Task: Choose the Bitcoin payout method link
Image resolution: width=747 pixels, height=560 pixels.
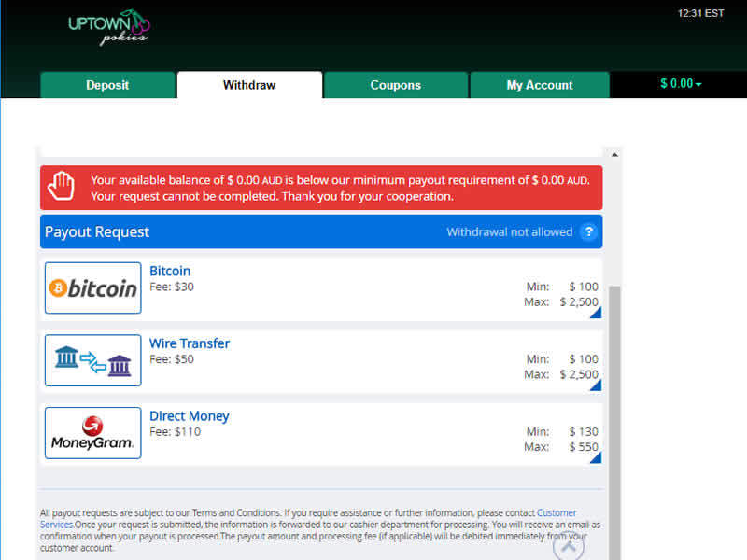Action: click(170, 271)
